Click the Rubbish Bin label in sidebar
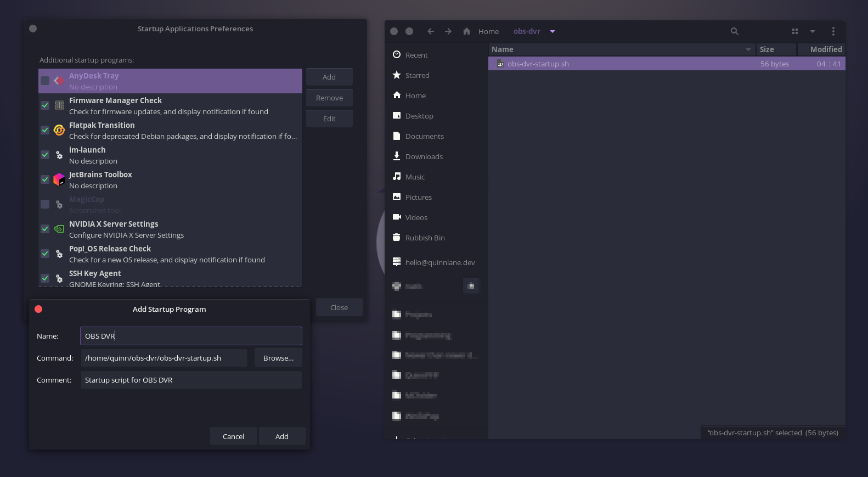 pyautogui.click(x=425, y=238)
